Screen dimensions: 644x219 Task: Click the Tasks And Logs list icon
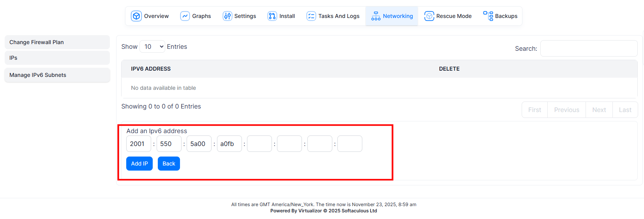pyautogui.click(x=311, y=16)
